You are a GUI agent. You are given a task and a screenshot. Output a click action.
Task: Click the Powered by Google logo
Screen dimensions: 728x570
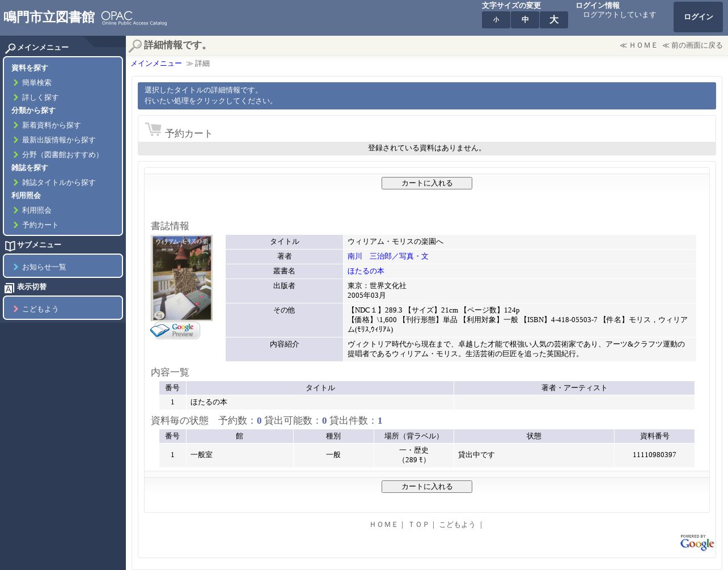(x=697, y=543)
